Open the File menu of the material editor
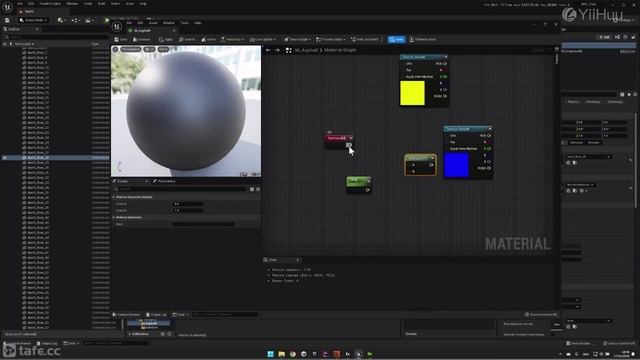640x360 pixels. pos(129,23)
